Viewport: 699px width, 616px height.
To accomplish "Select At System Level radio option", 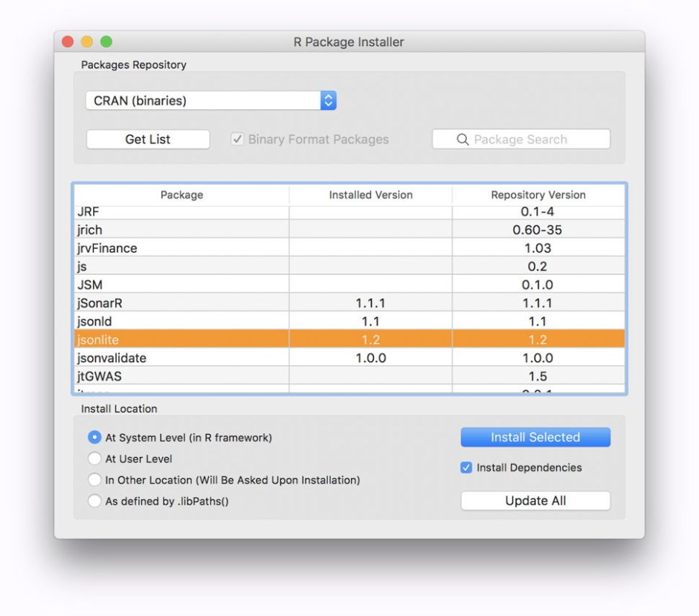I will (94, 438).
